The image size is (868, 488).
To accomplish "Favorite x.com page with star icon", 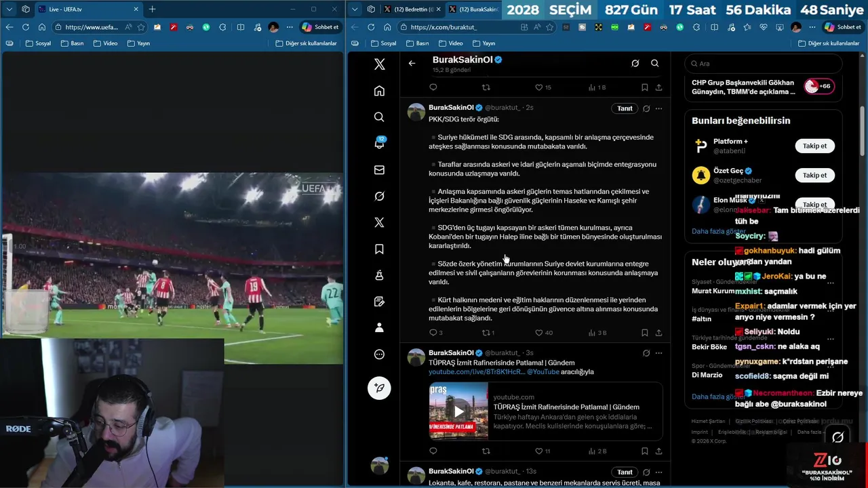I will point(549,27).
